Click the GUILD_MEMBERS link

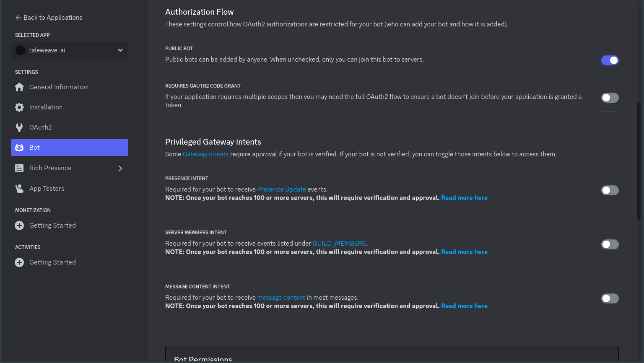click(x=339, y=244)
